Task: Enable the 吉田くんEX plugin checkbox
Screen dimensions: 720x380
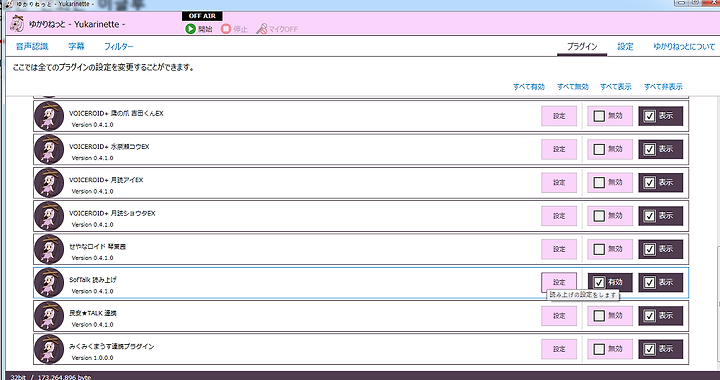Action: click(599, 116)
